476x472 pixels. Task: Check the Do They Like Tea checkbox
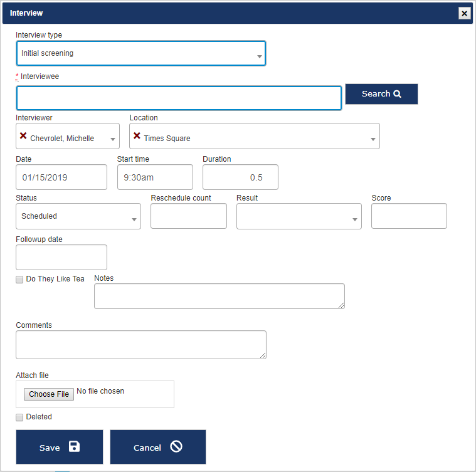[x=19, y=280]
